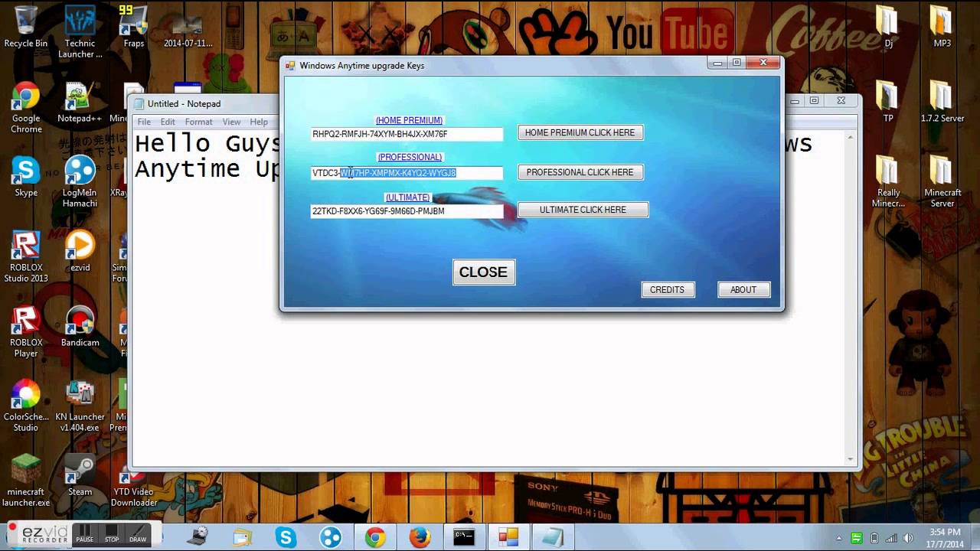Click the (ULTIMATE) link label
This screenshot has width=980, height=551.
click(407, 197)
